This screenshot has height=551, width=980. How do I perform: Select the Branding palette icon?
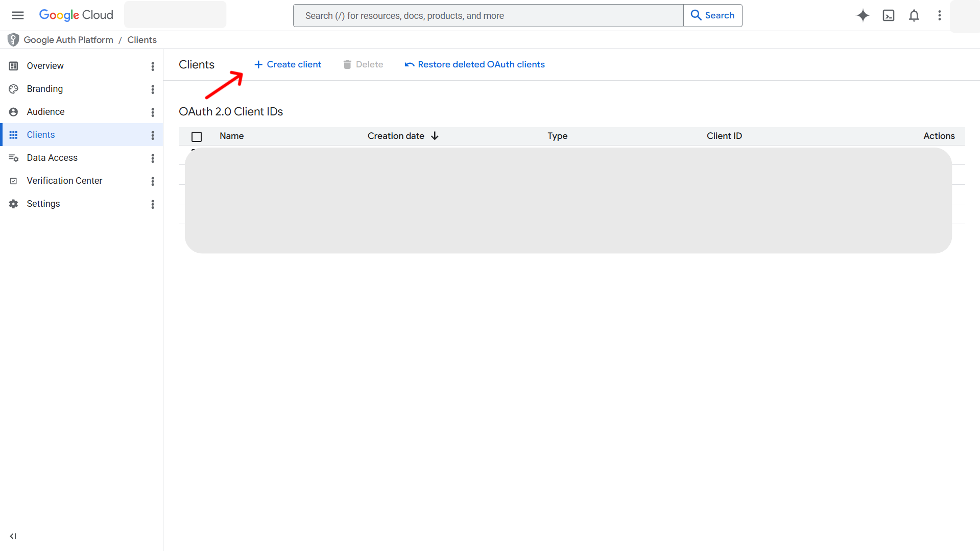click(13, 88)
